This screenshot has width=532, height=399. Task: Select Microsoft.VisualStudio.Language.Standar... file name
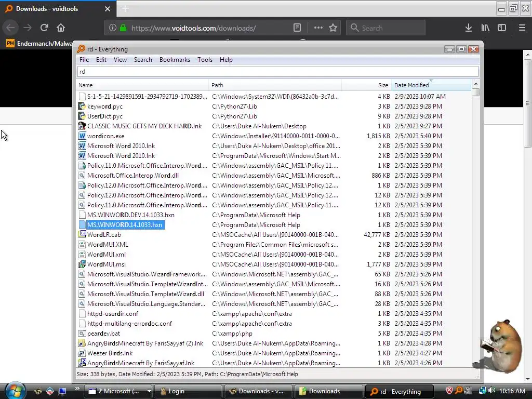[146, 303]
